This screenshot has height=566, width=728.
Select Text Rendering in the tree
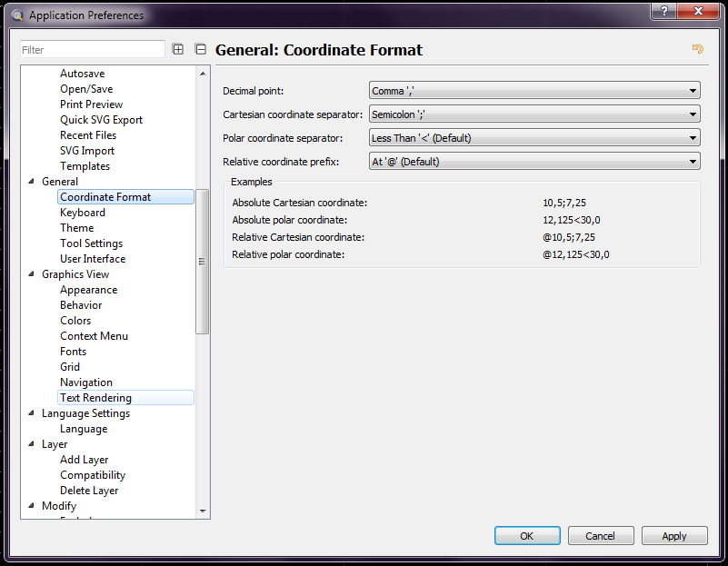(x=95, y=398)
